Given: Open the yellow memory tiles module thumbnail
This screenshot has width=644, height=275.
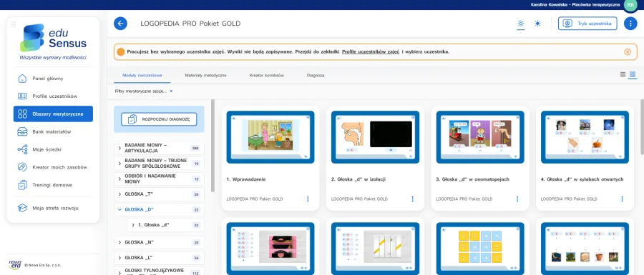Looking at the screenshot, I should [x=480, y=249].
